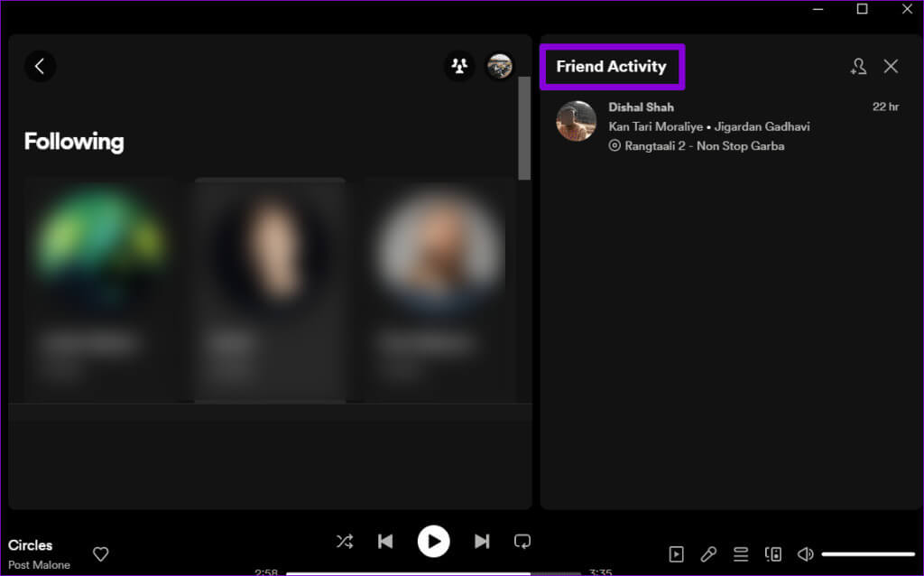Image resolution: width=924 pixels, height=576 pixels.
Task: Toggle shuffle playback
Action: pyautogui.click(x=345, y=541)
